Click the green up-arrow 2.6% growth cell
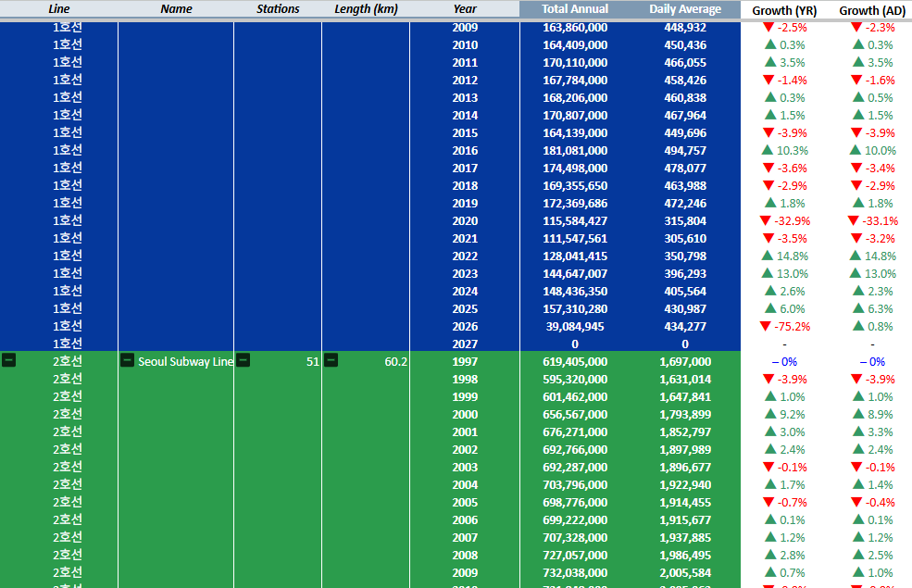 point(784,292)
